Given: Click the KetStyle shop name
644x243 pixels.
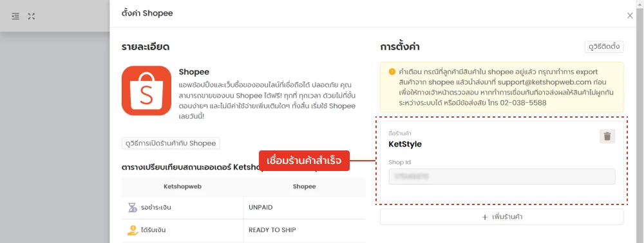Looking at the screenshot, I should pos(405,144).
